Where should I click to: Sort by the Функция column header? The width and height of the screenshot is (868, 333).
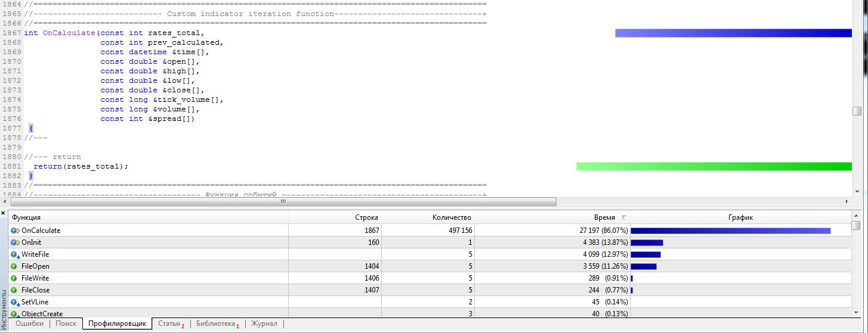[x=149, y=217]
